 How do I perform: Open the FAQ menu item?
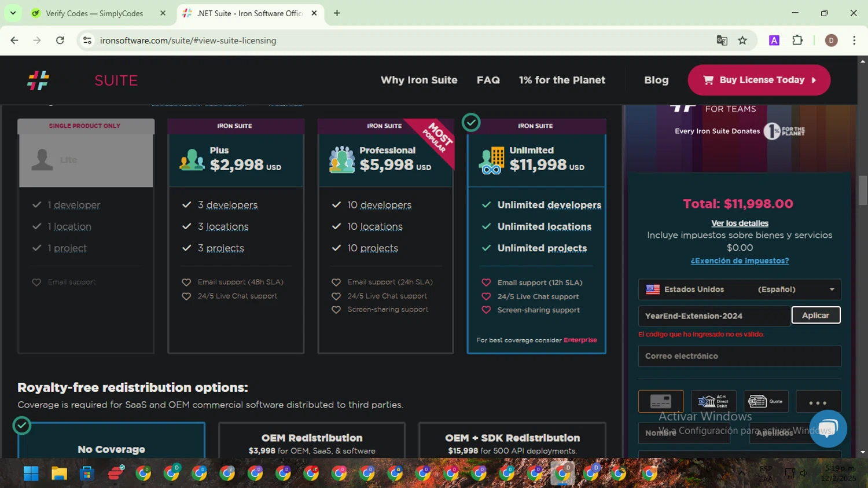(x=488, y=80)
